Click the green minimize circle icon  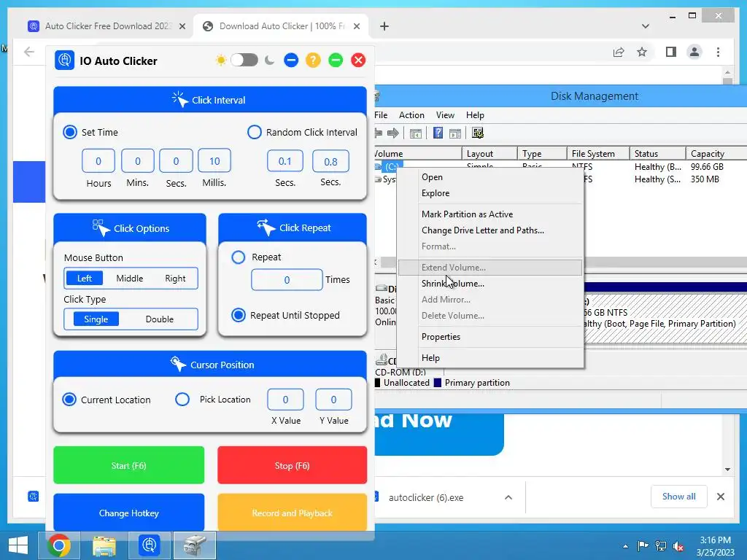click(x=336, y=60)
